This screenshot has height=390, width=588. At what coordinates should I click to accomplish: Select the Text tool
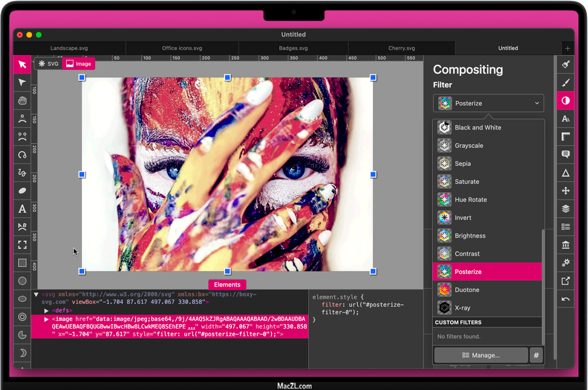pos(22,209)
